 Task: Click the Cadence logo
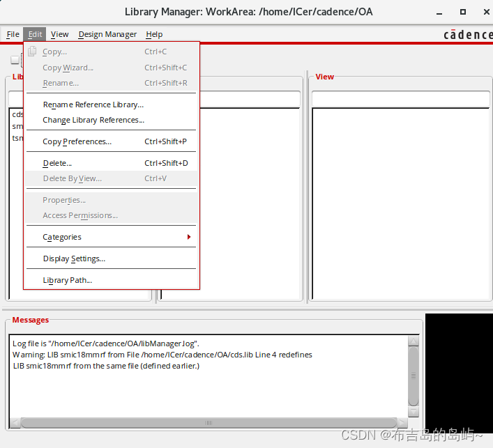coord(467,35)
